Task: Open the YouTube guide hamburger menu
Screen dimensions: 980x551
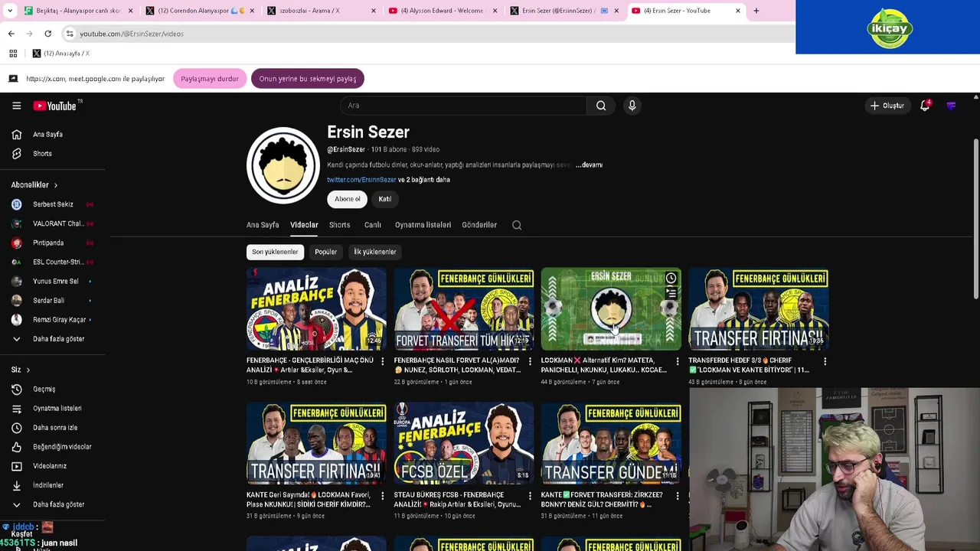Action: click(x=16, y=106)
